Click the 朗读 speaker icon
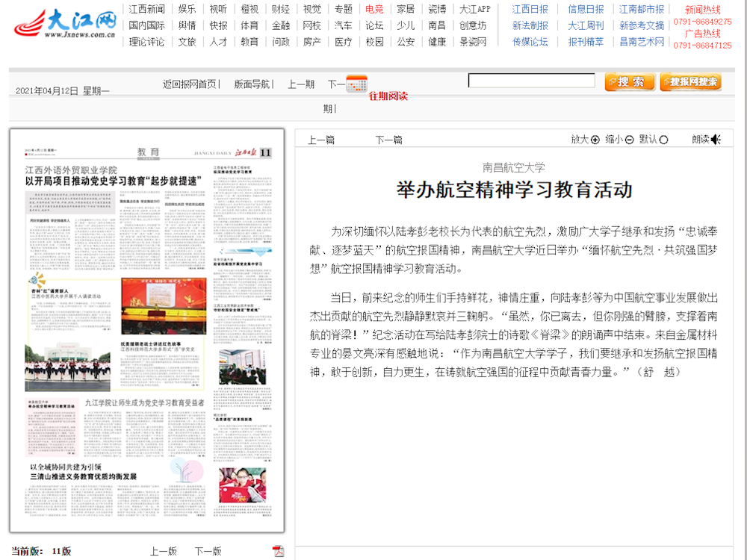 [x=716, y=140]
